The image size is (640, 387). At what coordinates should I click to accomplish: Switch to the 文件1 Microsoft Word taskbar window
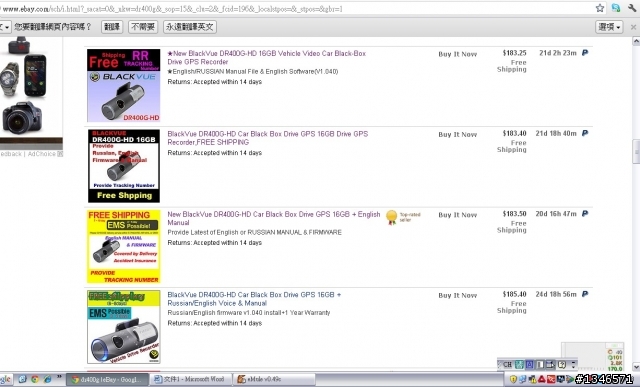tap(191, 379)
